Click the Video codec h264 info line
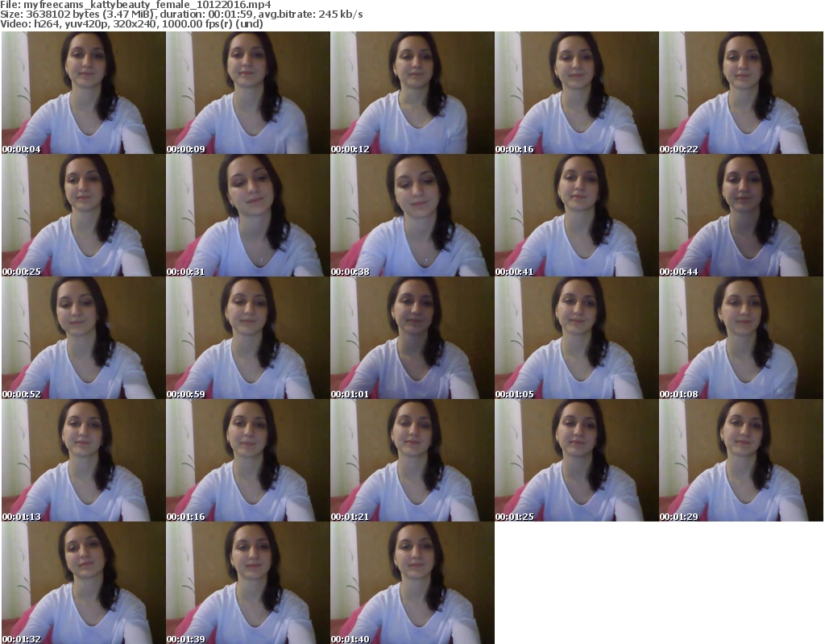The width and height of the screenshot is (825, 644). (x=131, y=23)
